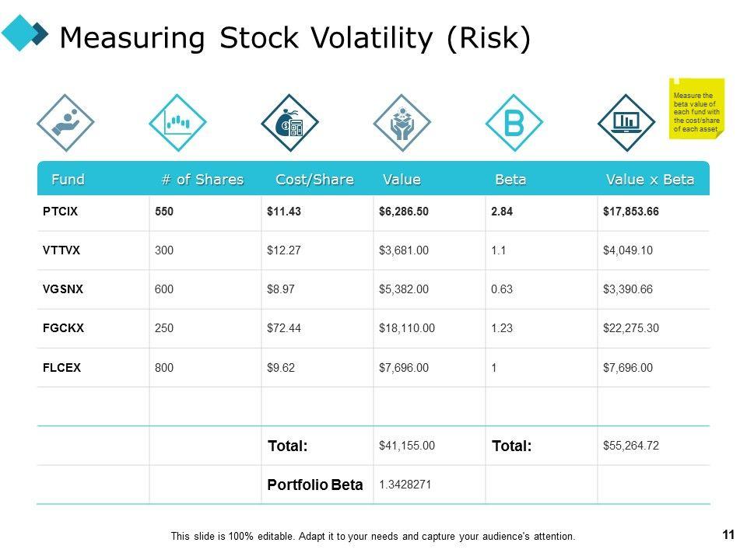Select the Portfolio Beta value 1.3428271
The image size is (747, 560).
(405, 485)
